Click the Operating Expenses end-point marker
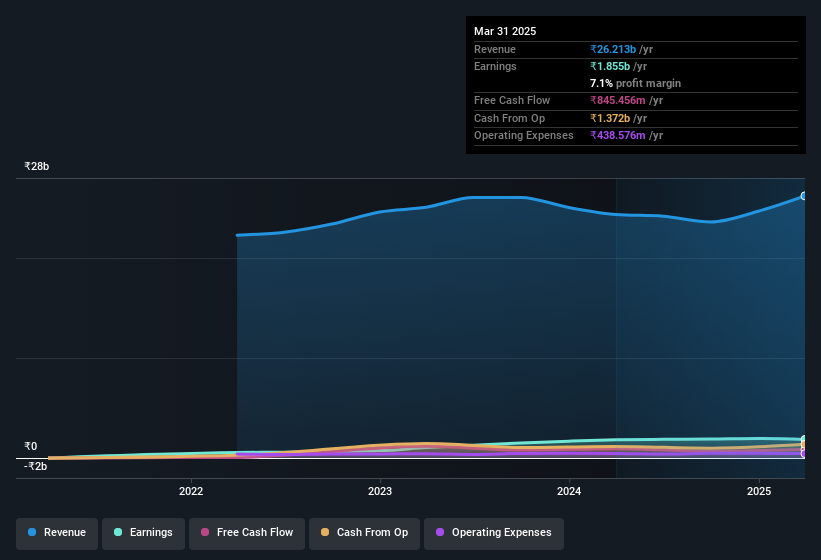Viewport: 821px width, 560px height. pyautogui.click(x=804, y=454)
